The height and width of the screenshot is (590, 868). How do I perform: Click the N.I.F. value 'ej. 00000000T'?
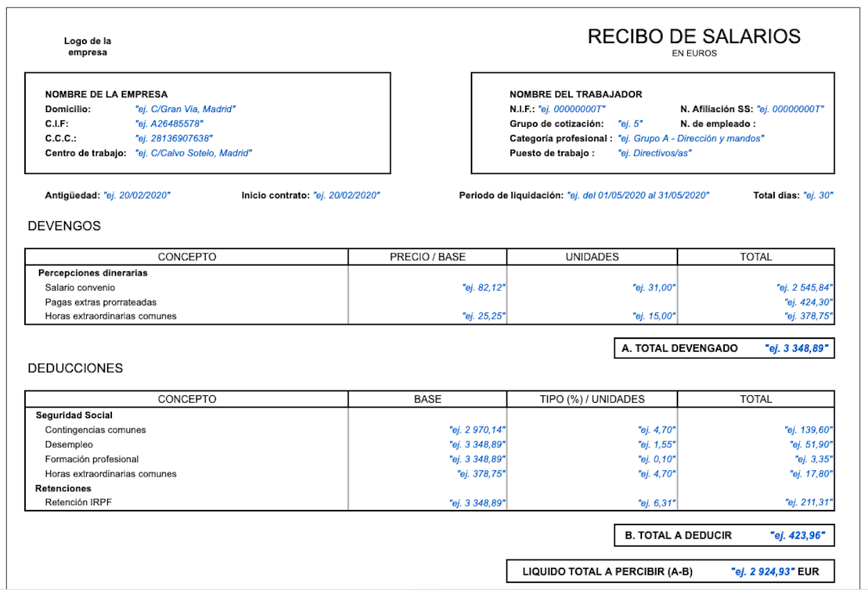pyautogui.click(x=572, y=109)
